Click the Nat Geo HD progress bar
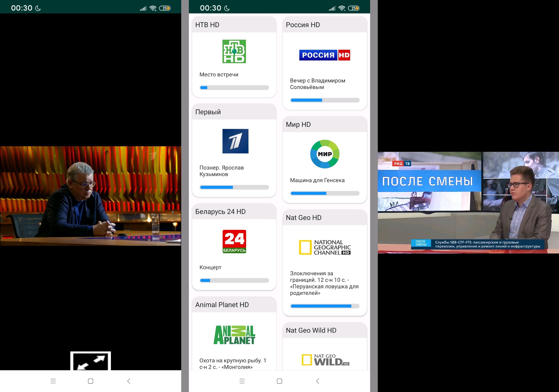The image size is (559, 392). point(324,306)
